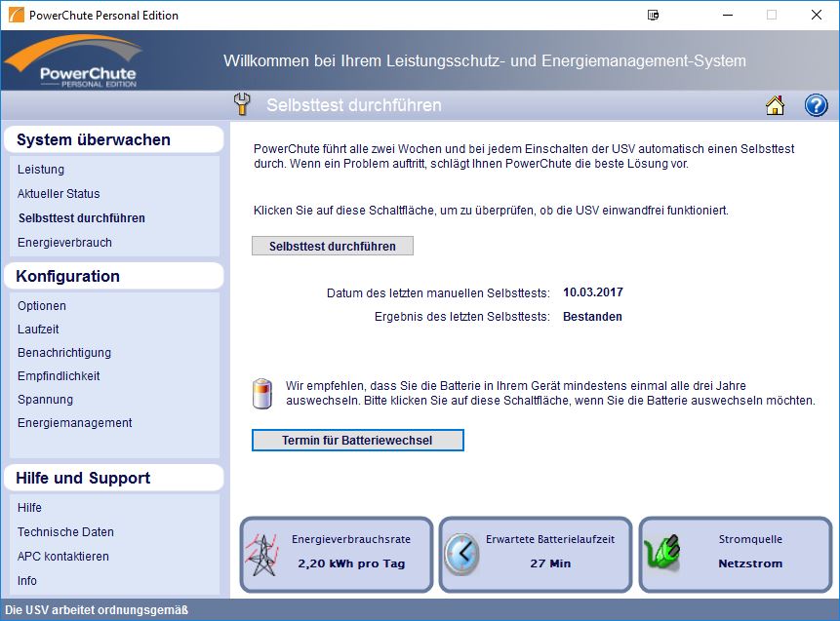Viewport: 840px width, 621px height.
Task: Open APC kontaktieren page
Action: pyautogui.click(x=62, y=557)
